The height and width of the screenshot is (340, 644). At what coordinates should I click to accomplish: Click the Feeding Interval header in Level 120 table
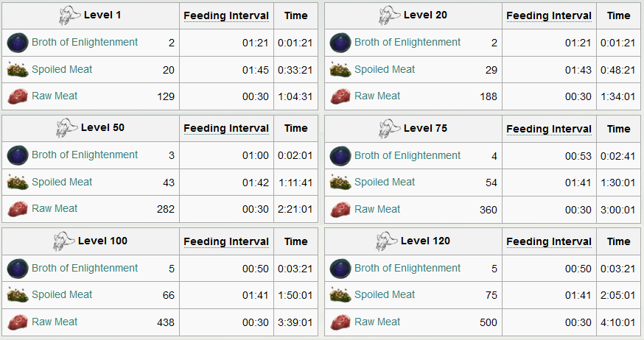pos(549,242)
